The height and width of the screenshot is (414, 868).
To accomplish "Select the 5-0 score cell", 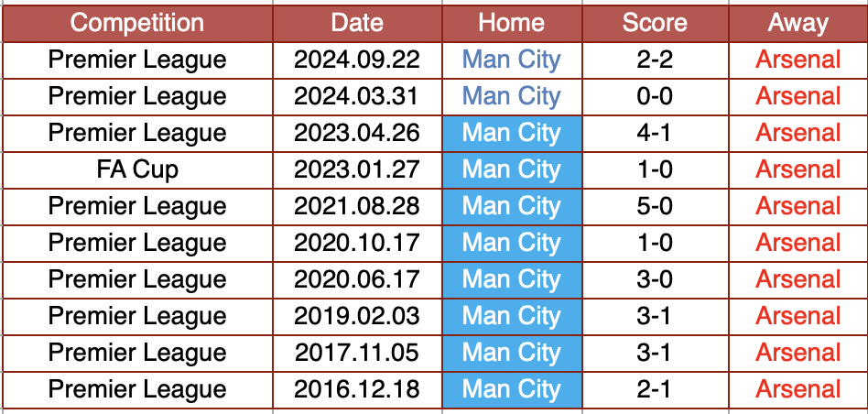I will pos(654,206).
